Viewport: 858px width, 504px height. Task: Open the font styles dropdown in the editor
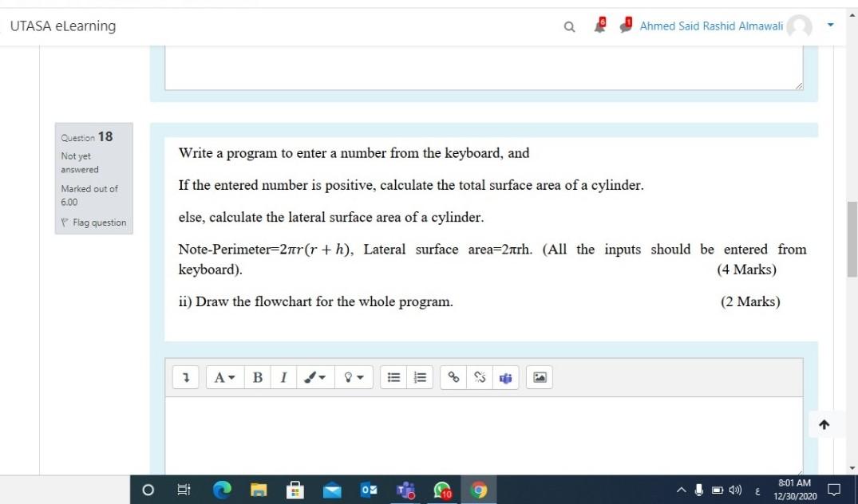(x=223, y=377)
